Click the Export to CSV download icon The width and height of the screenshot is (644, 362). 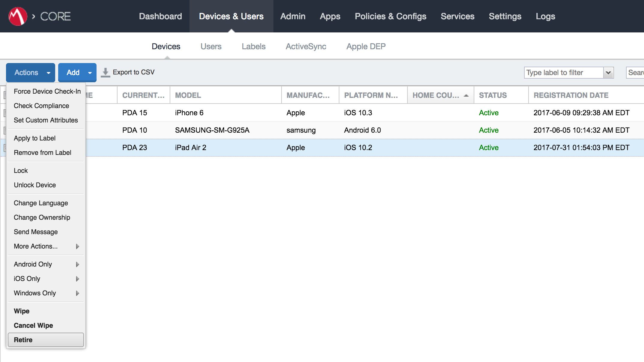tap(105, 73)
